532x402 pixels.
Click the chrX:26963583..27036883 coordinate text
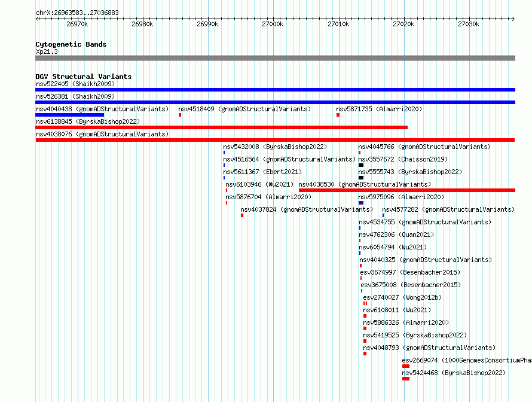coord(77,13)
